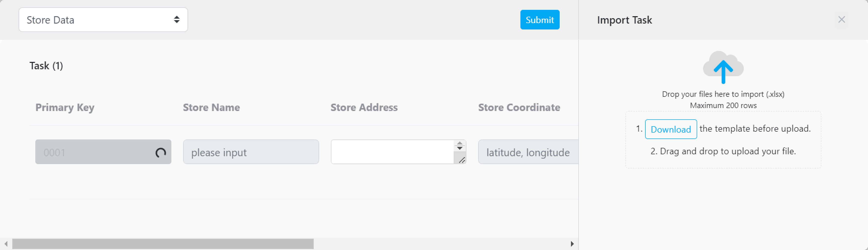Click the refresh spinner in Primary Key field

[x=160, y=153]
